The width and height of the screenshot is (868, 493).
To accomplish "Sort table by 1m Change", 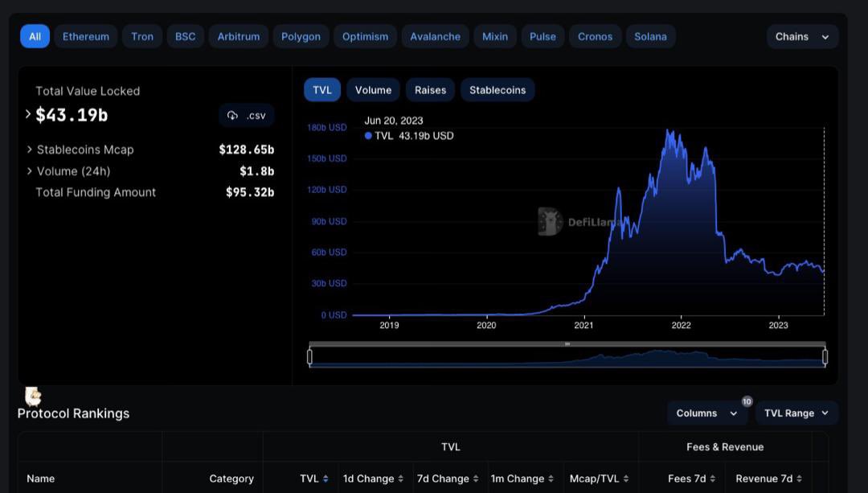I will (522, 479).
